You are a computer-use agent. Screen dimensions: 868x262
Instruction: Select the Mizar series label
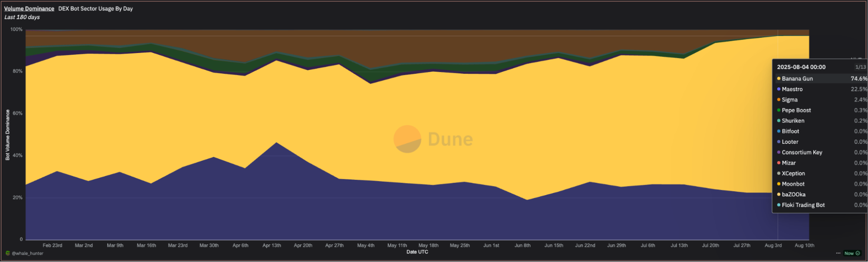(x=789, y=163)
